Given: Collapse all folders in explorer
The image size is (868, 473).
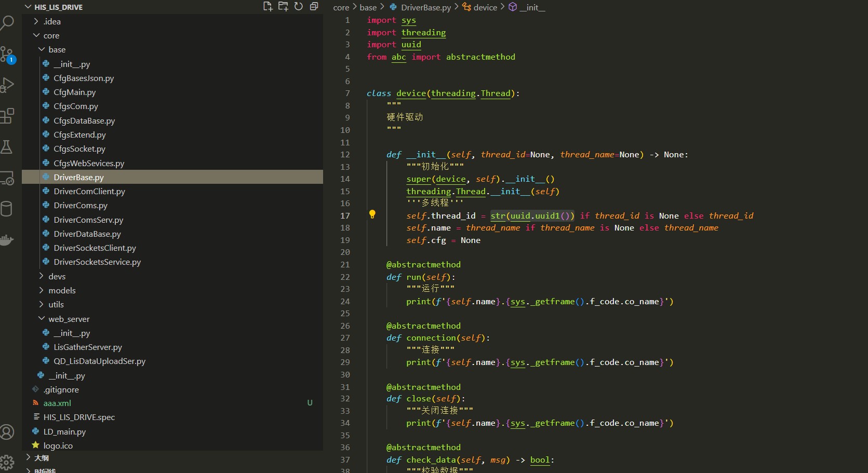Looking at the screenshot, I should pyautogui.click(x=314, y=7).
